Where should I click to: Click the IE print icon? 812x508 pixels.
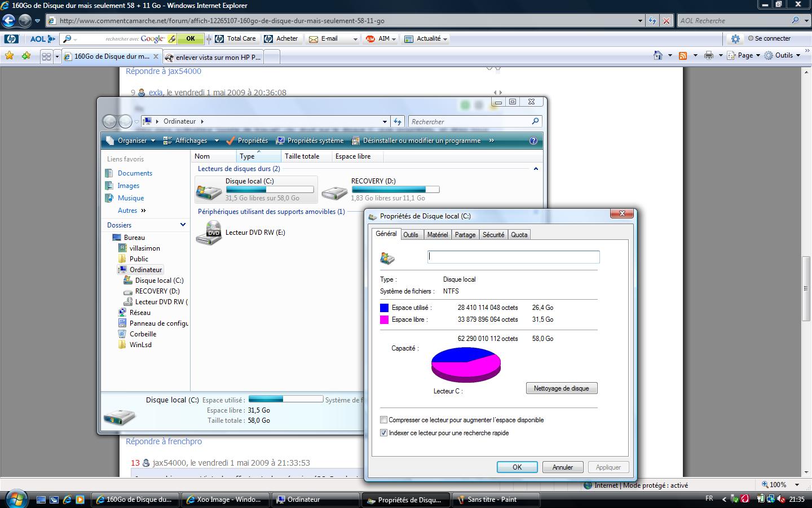709,55
